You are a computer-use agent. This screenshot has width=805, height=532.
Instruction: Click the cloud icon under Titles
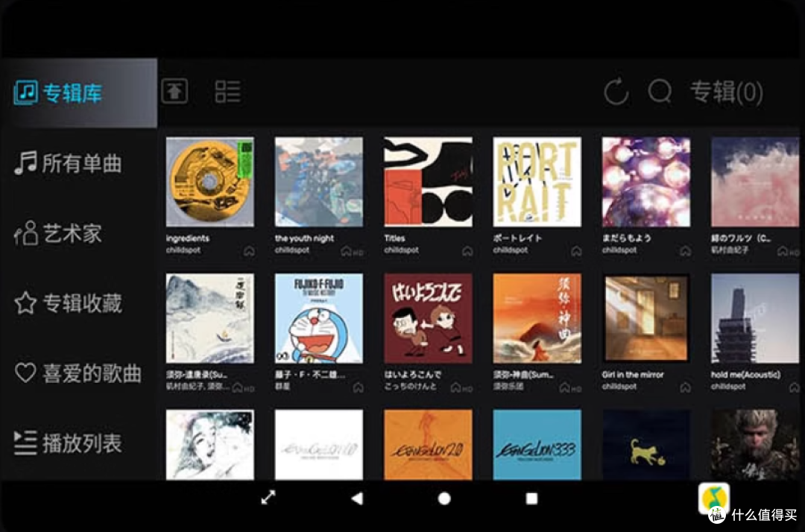pos(467,251)
